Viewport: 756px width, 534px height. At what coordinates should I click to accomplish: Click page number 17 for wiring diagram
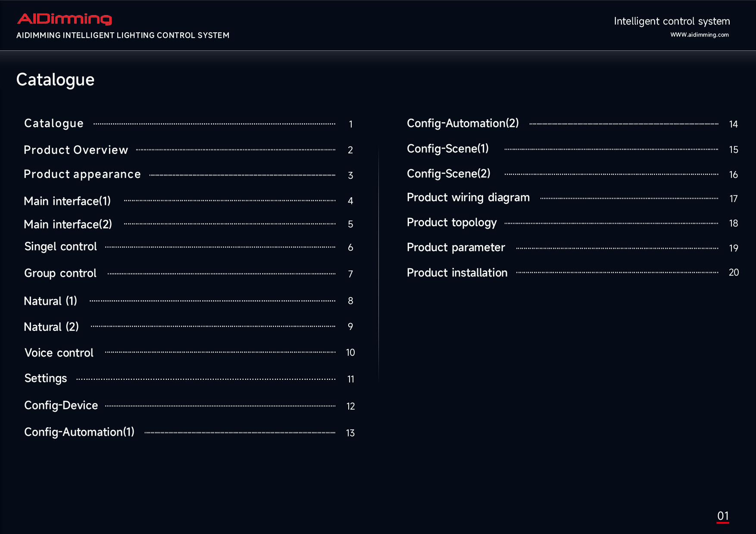pos(734,199)
